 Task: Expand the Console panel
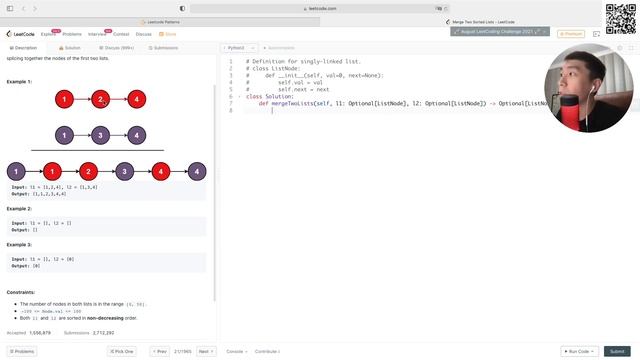click(237, 351)
